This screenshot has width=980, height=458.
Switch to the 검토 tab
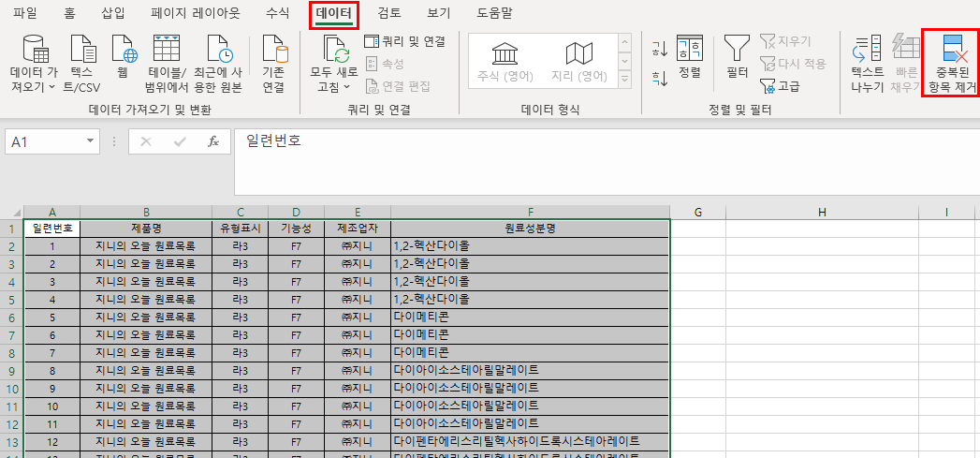click(389, 14)
